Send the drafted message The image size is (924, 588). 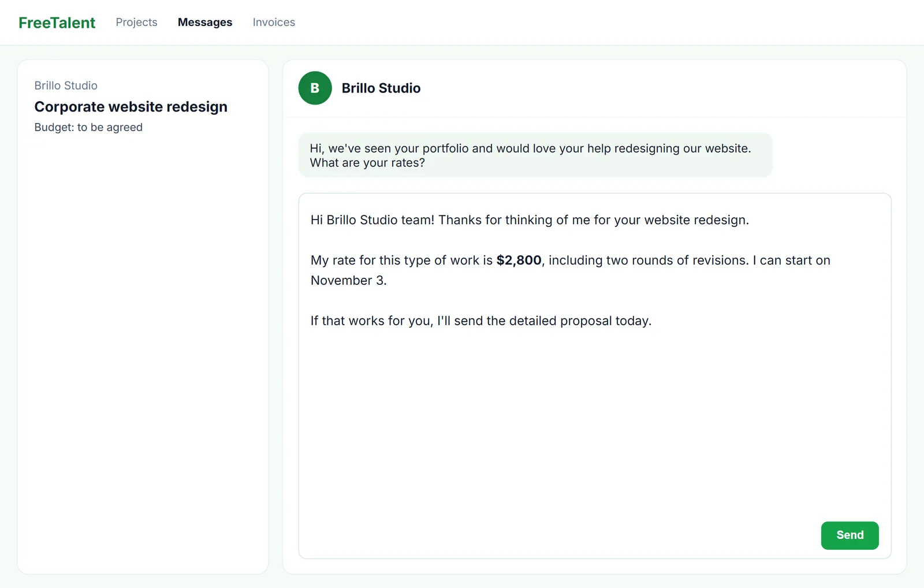[850, 535]
